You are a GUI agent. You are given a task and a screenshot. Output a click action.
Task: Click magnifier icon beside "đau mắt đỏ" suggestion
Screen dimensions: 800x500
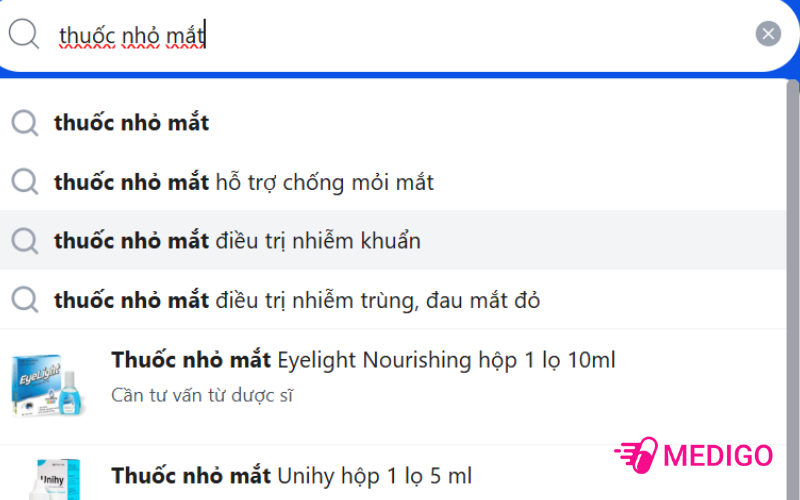point(24,300)
